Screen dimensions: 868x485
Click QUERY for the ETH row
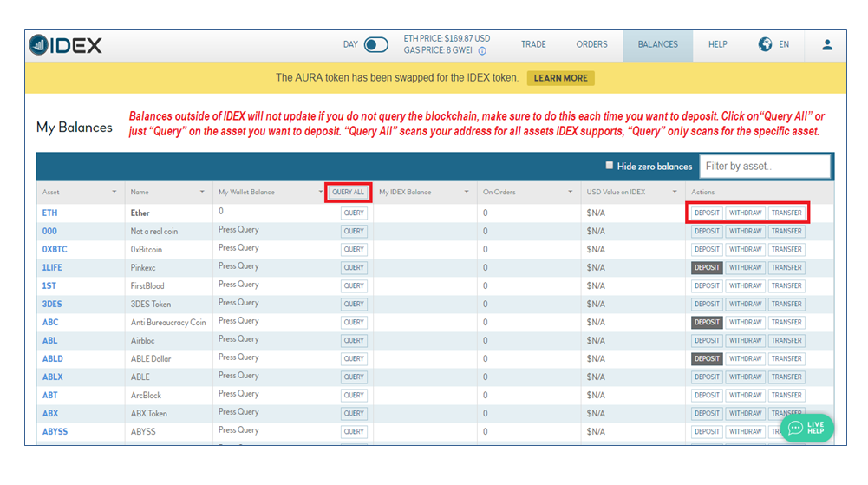click(x=354, y=213)
